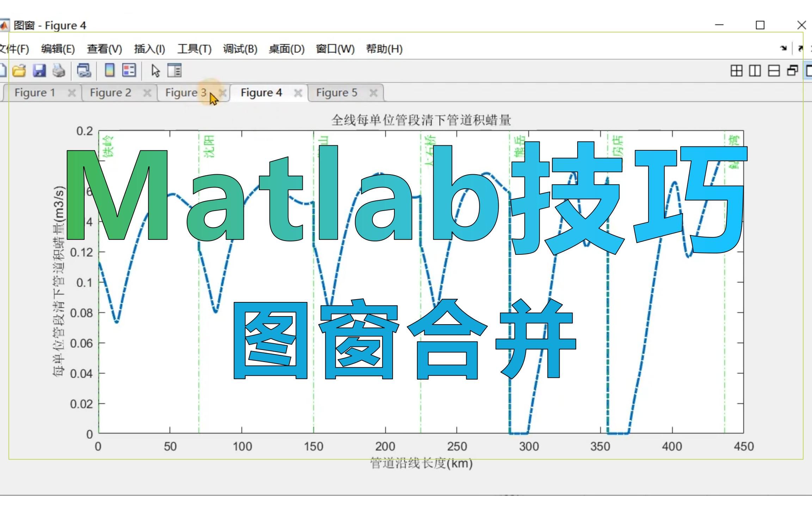
Task: Close the Figure 2 tab
Action: tap(147, 93)
